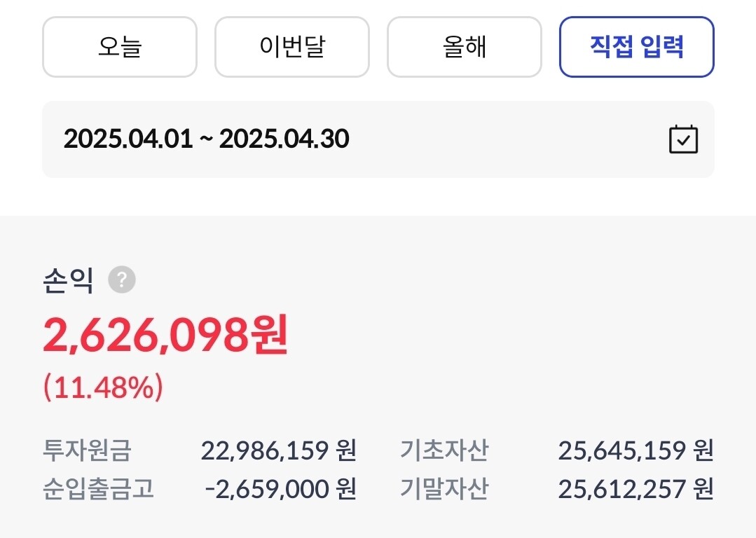Select the 오늘 period button
Screen dimensions: 756x538
tap(120, 47)
